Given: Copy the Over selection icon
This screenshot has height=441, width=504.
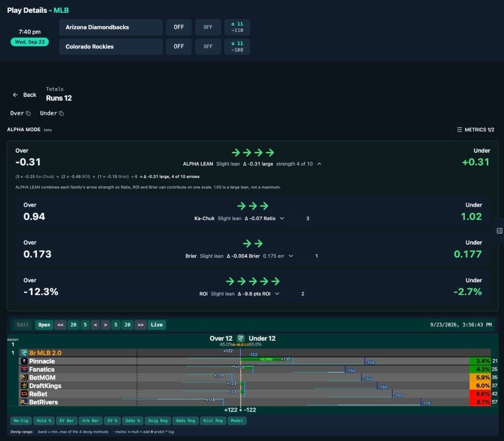Looking at the screenshot, I should coord(28,113).
